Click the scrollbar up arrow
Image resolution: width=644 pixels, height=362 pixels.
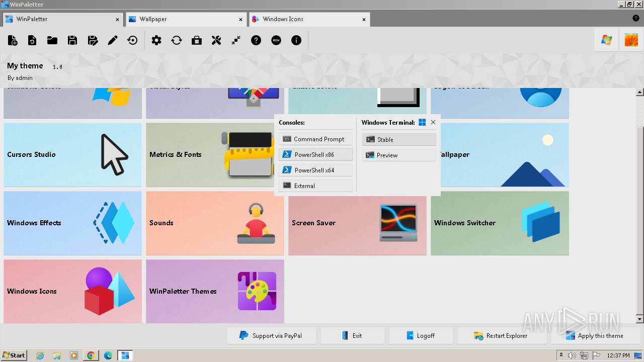640,92
